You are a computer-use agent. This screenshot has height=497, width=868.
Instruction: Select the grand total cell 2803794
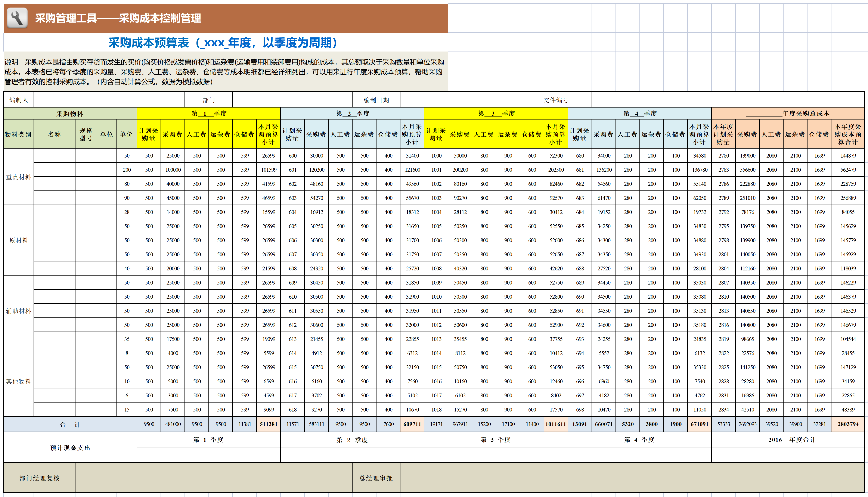848,424
